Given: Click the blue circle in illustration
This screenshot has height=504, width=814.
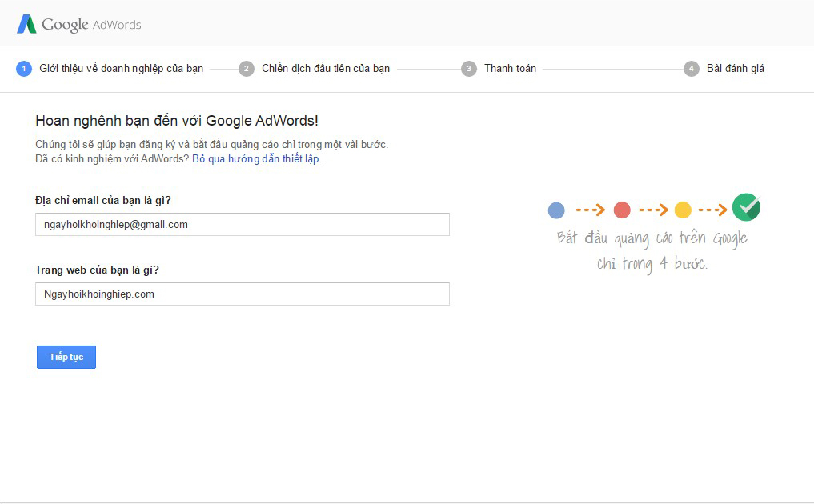Looking at the screenshot, I should [556, 210].
